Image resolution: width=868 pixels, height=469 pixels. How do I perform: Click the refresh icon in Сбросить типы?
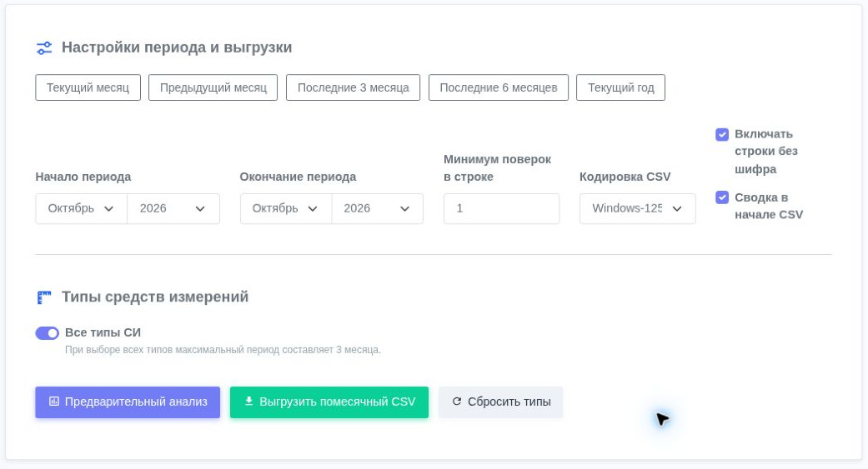457,402
